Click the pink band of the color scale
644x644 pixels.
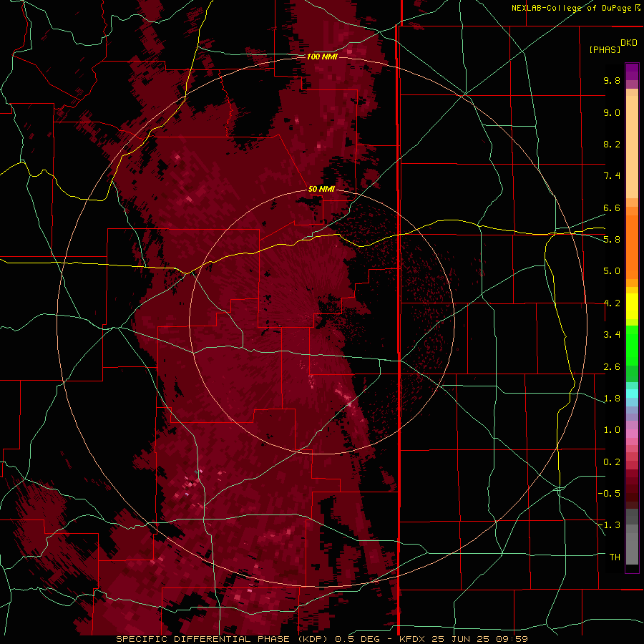pyautogui.click(x=632, y=434)
